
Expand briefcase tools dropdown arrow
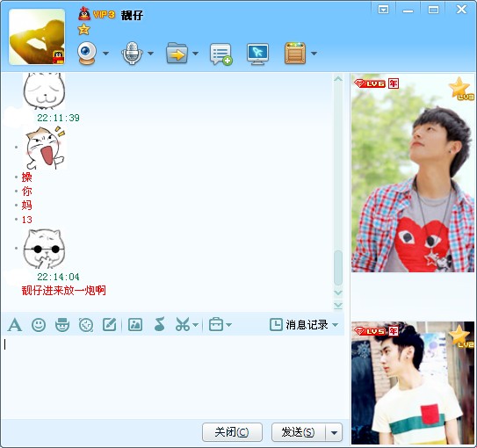click(228, 325)
